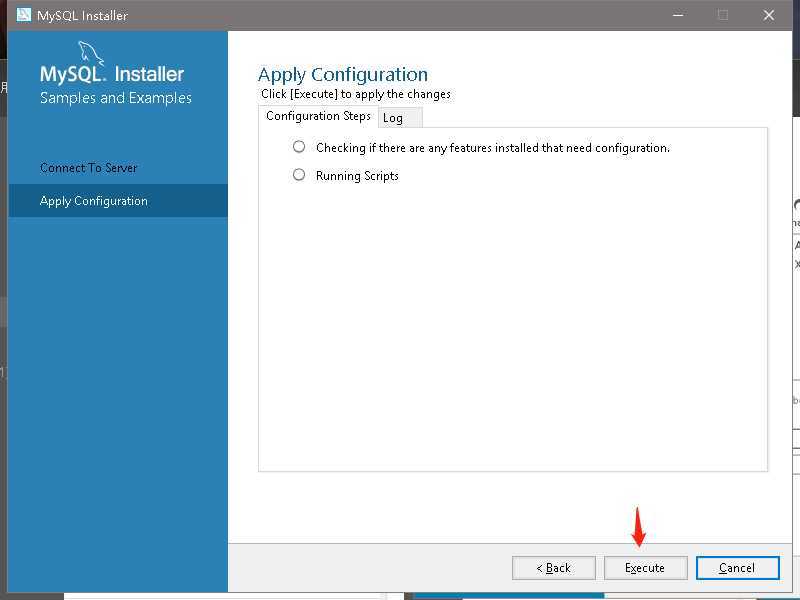Click the Apply Configuration heading
Screen dimensions: 800x600
343,74
